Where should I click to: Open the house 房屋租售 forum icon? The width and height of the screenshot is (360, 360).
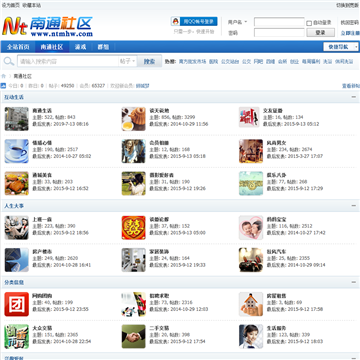point(251,304)
